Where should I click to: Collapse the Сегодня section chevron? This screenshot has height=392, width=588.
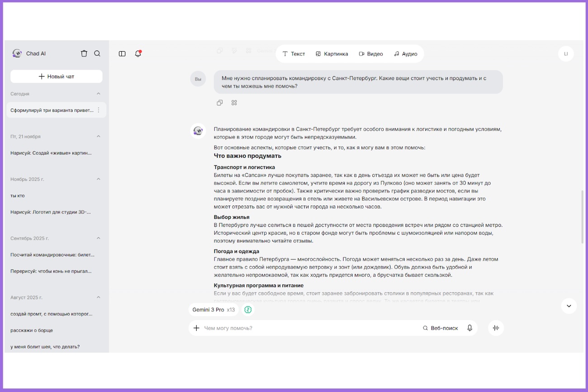coord(99,94)
